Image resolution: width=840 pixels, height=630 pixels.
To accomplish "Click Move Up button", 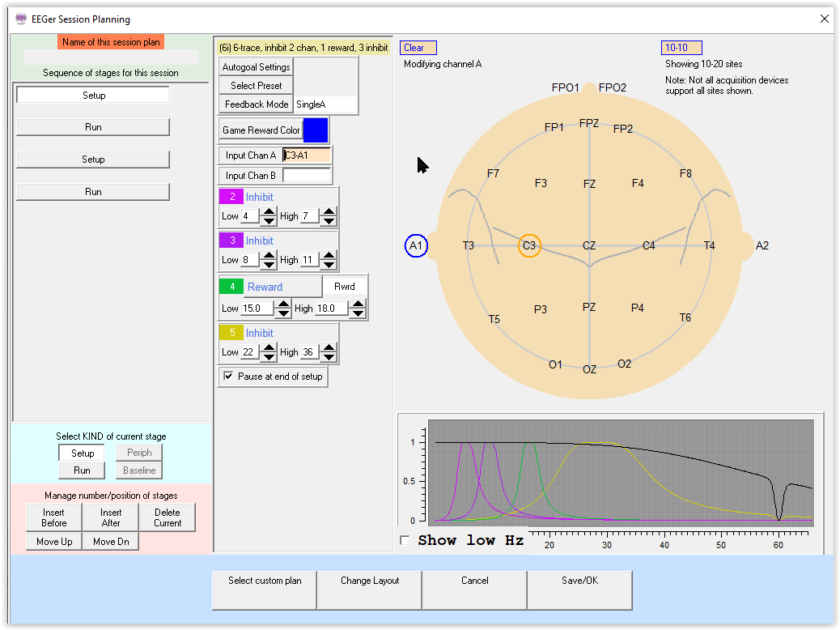I will coord(54,542).
